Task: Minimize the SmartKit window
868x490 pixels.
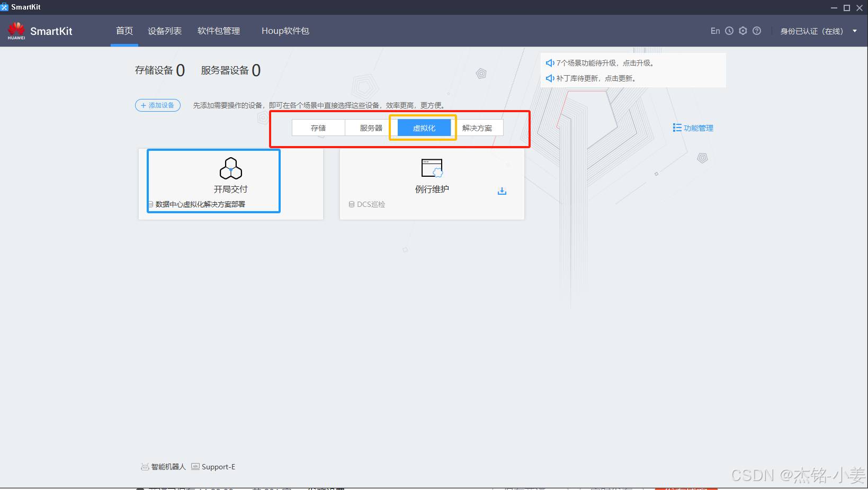Action: [834, 7]
